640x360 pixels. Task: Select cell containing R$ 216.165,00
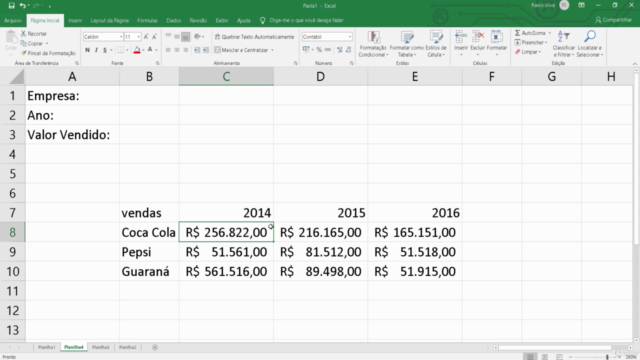click(x=320, y=233)
